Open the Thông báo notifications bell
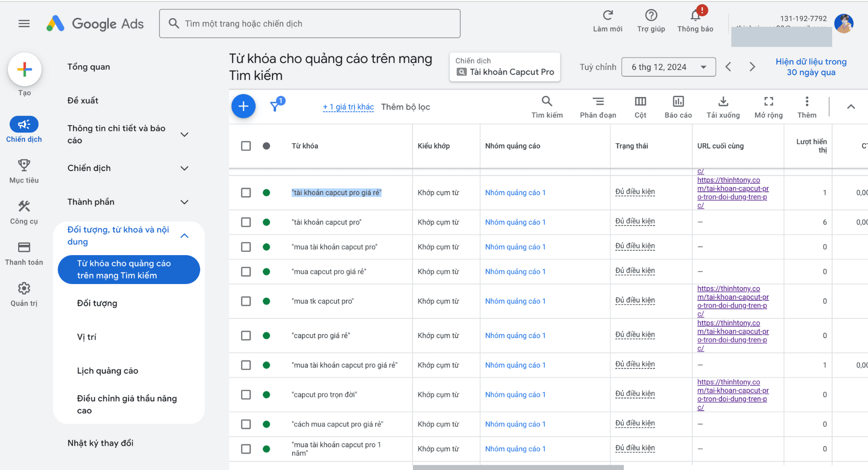The width and height of the screenshot is (868, 470). pyautogui.click(x=695, y=15)
